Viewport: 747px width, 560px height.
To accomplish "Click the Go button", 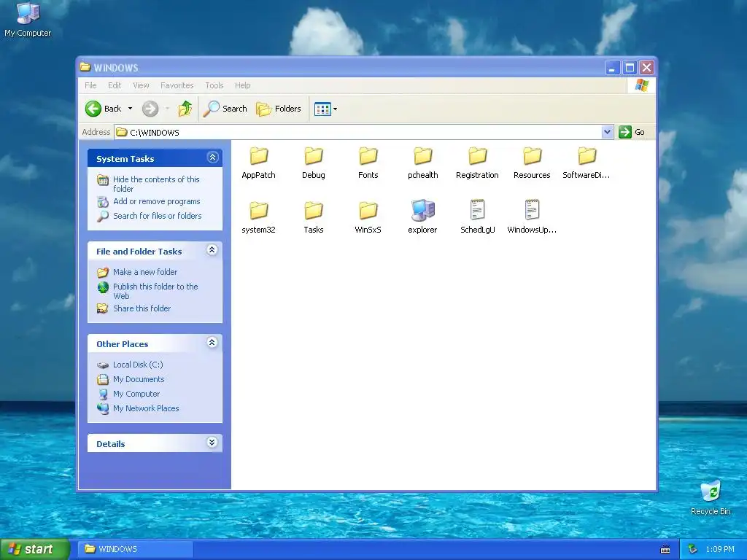I will pos(632,132).
